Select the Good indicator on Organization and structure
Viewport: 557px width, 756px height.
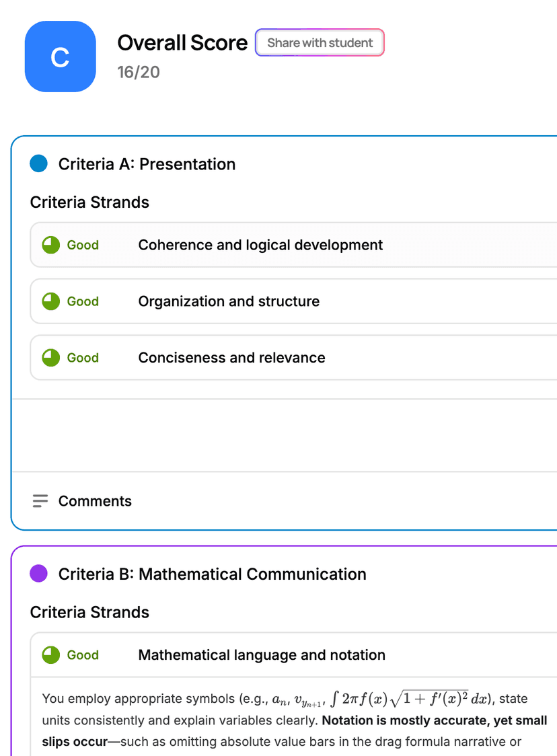coord(83,301)
